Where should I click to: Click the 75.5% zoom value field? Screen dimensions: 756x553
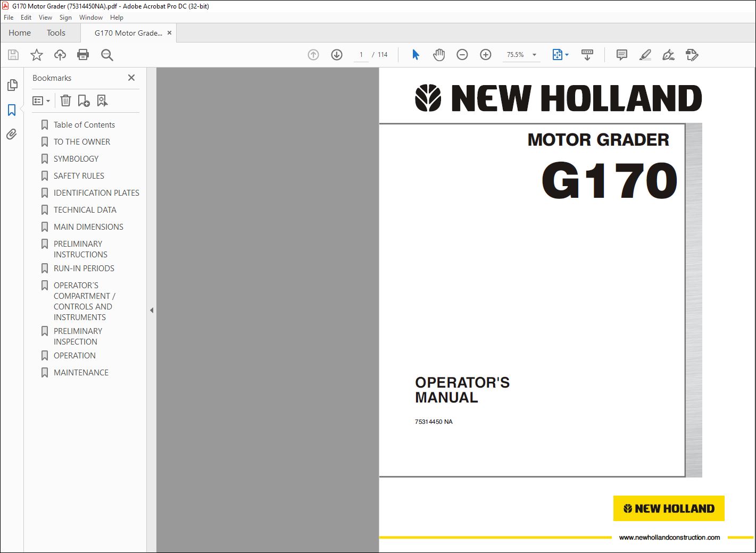tap(515, 55)
